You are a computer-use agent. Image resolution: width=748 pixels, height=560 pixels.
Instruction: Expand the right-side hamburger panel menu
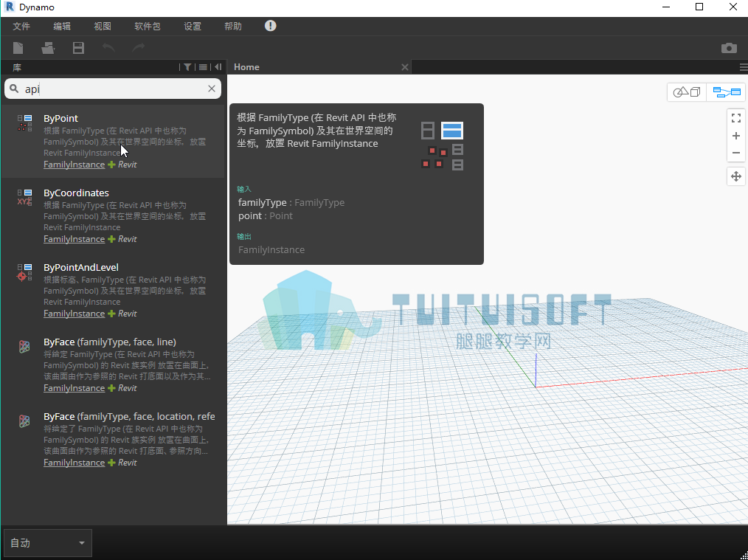[x=744, y=67]
